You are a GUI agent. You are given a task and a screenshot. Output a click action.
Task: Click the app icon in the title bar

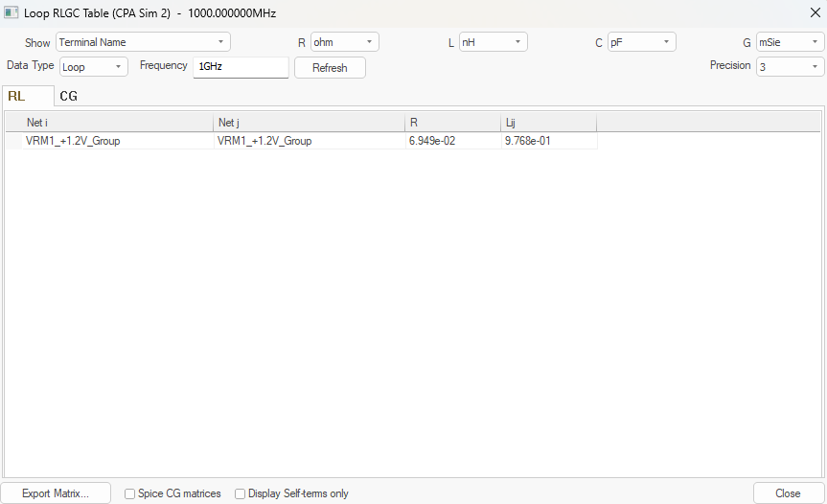coord(11,13)
